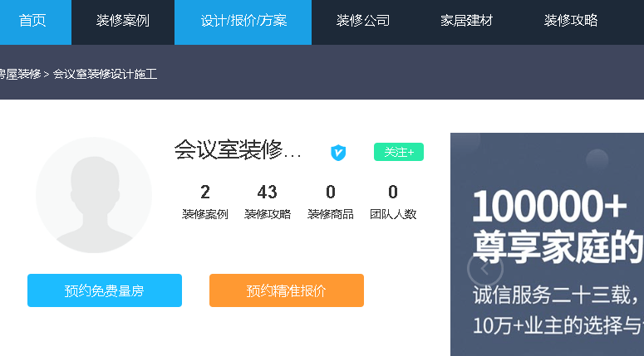
Task: View the 0 装修商品 count
Action: [x=330, y=202]
